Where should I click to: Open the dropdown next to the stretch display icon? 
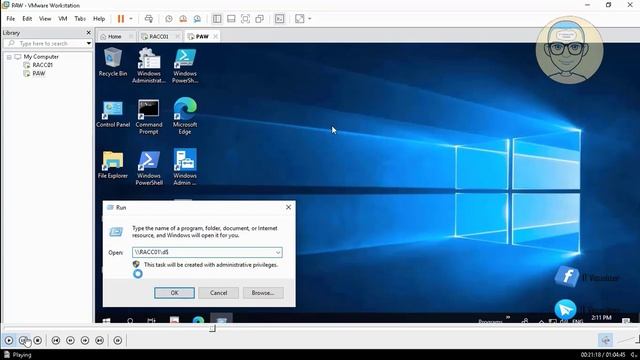pos(310,19)
